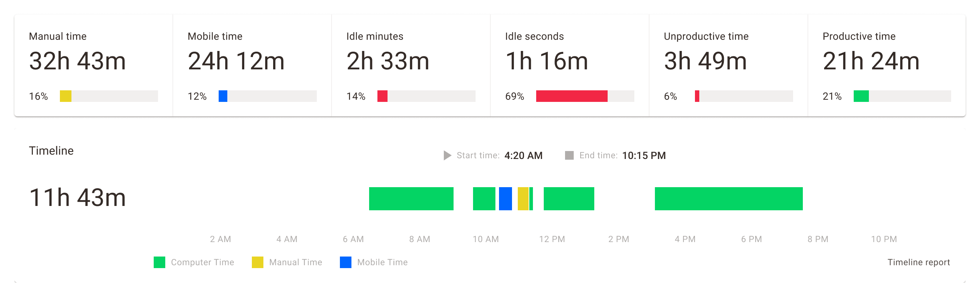Click the green Computer Time legend swatch
The width and height of the screenshot is (980, 297).
coord(159,262)
